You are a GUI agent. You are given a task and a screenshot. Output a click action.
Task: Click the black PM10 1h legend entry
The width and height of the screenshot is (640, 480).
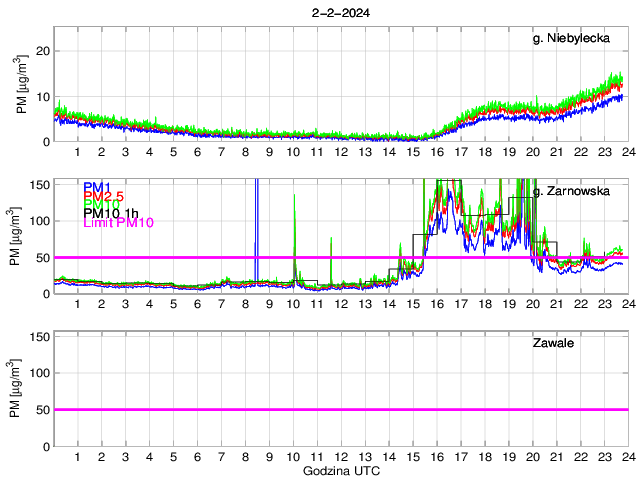click(110, 214)
